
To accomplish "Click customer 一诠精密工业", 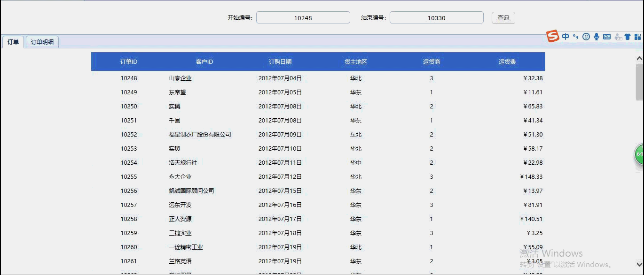I will point(186,247).
